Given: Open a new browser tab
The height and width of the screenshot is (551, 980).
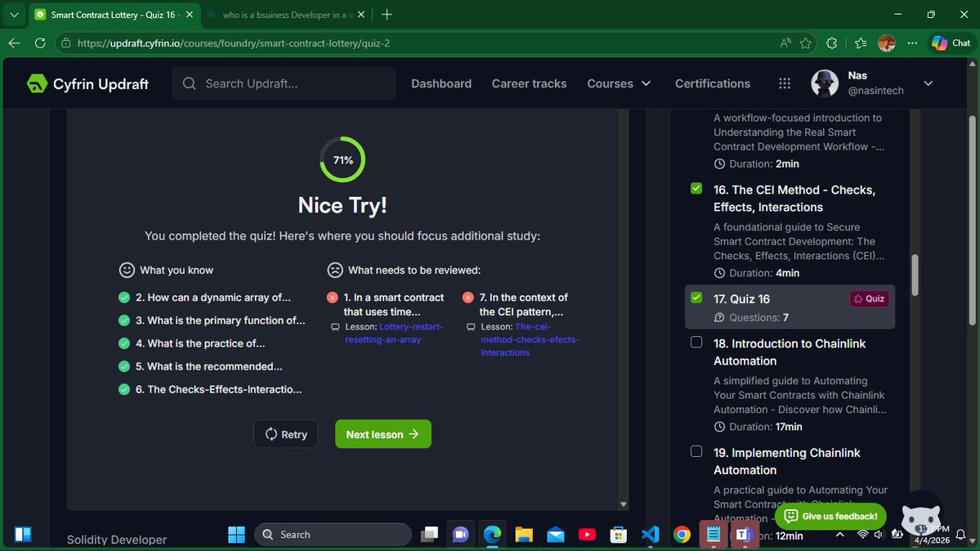Looking at the screenshot, I should click(x=387, y=15).
